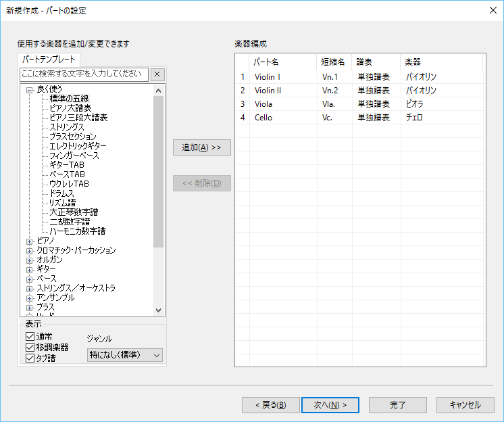Select the パートテンプレート tab
Viewport: 504px width, 422px height.
click(49, 60)
